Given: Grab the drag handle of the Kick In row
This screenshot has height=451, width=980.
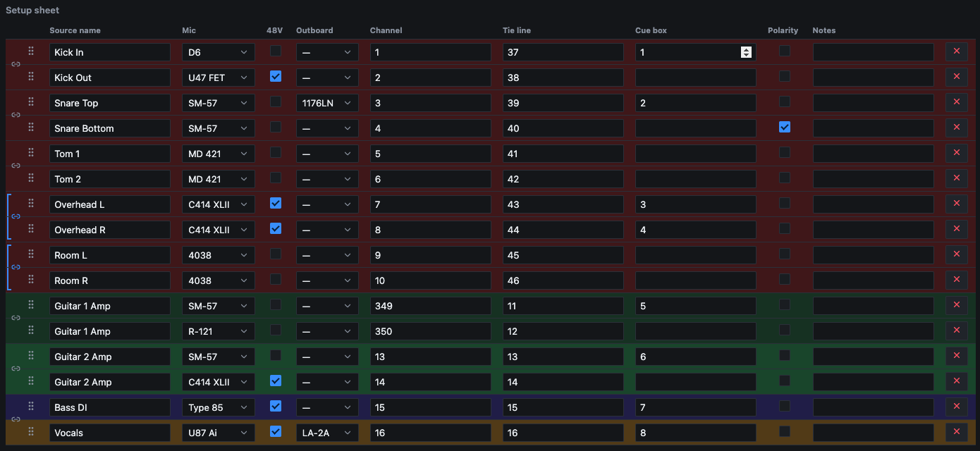Looking at the screenshot, I should pyautogui.click(x=31, y=51).
